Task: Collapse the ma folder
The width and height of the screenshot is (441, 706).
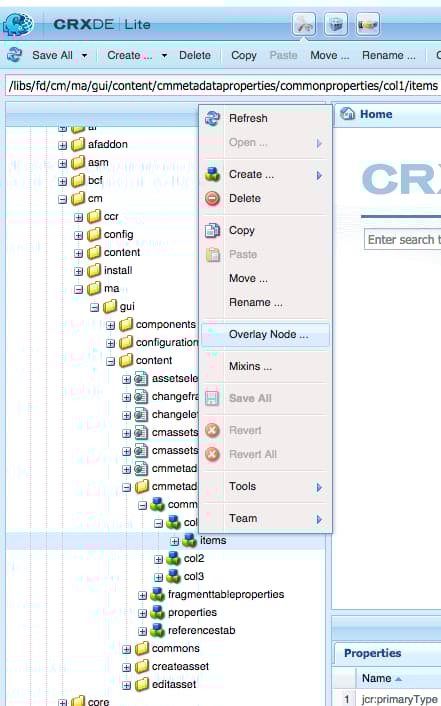Action: pos(78,289)
